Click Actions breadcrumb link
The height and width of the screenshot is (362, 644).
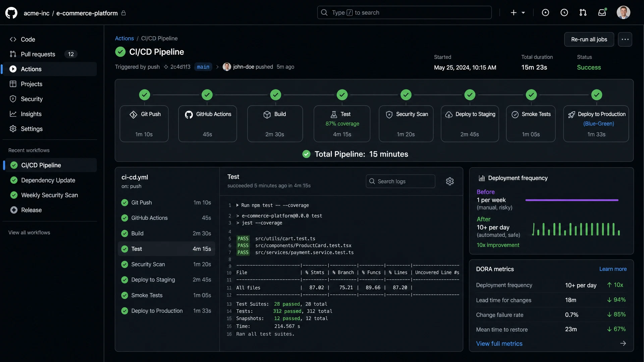pyautogui.click(x=124, y=38)
